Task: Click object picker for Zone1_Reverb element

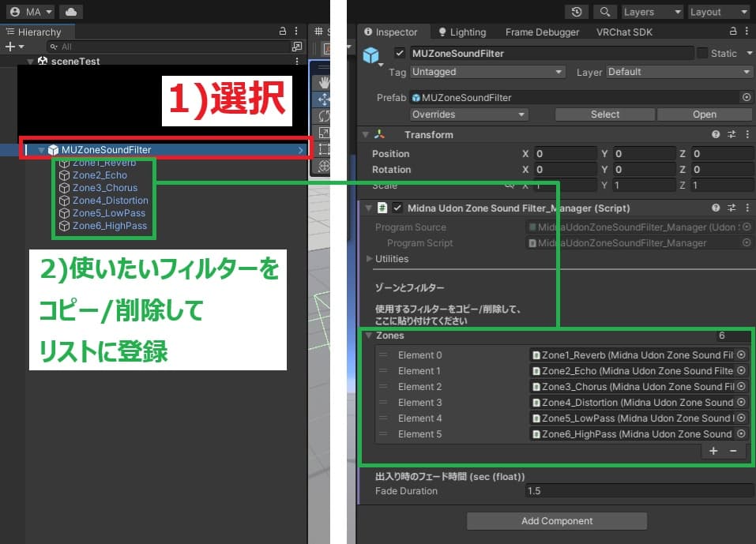Action: pyautogui.click(x=741, y=355)
